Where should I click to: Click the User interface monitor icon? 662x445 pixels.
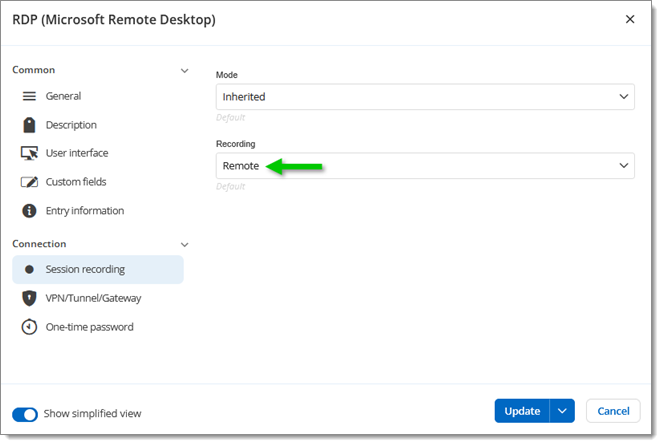[x=29, y=153]
